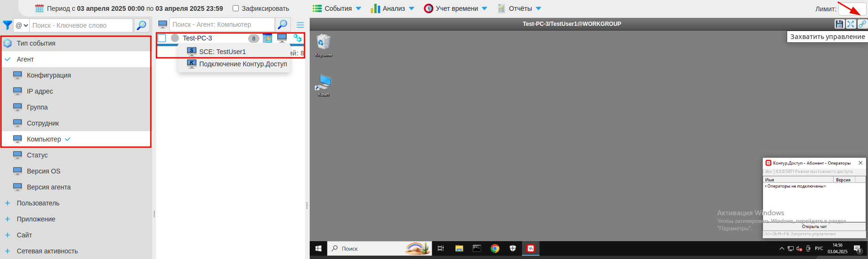This screenshot has height=259, width=868.
Task: Expand remote view to fullscreen
Action: click(851, 24)
